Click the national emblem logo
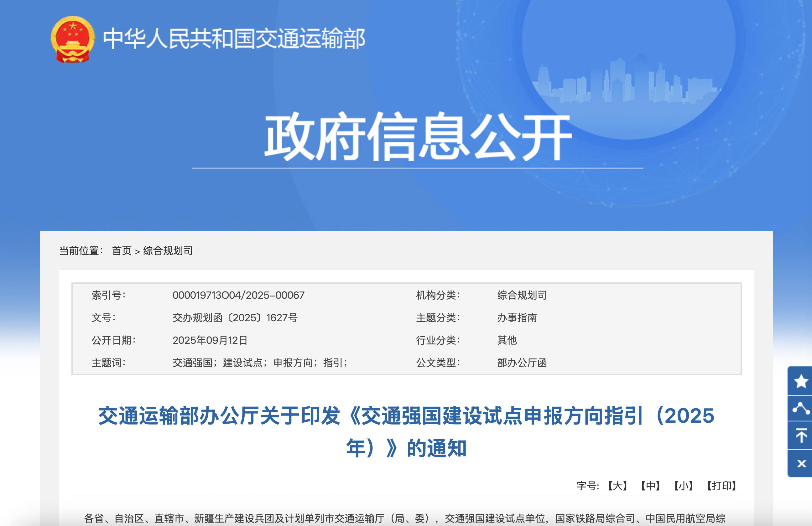812x526 pixels. tap(73, 39)
